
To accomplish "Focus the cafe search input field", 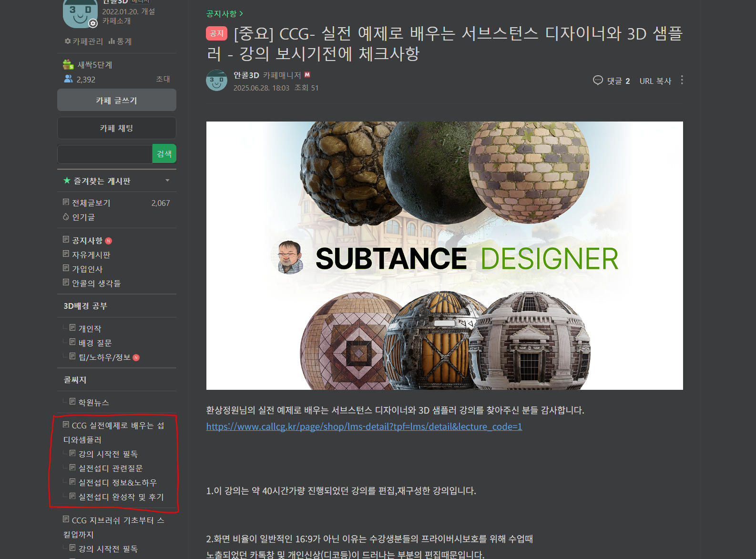I will click(105, 154).
